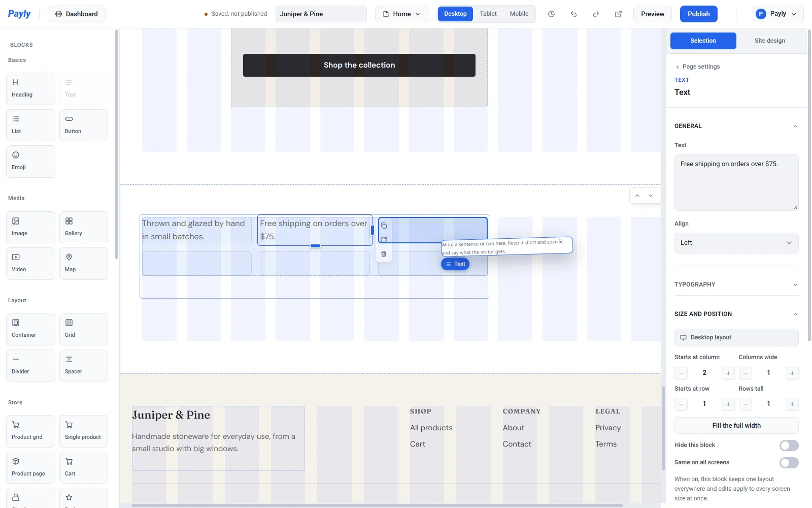Click Shop the collection button on canvas
This screenshot has height=508, width=812.
point(359,65)
